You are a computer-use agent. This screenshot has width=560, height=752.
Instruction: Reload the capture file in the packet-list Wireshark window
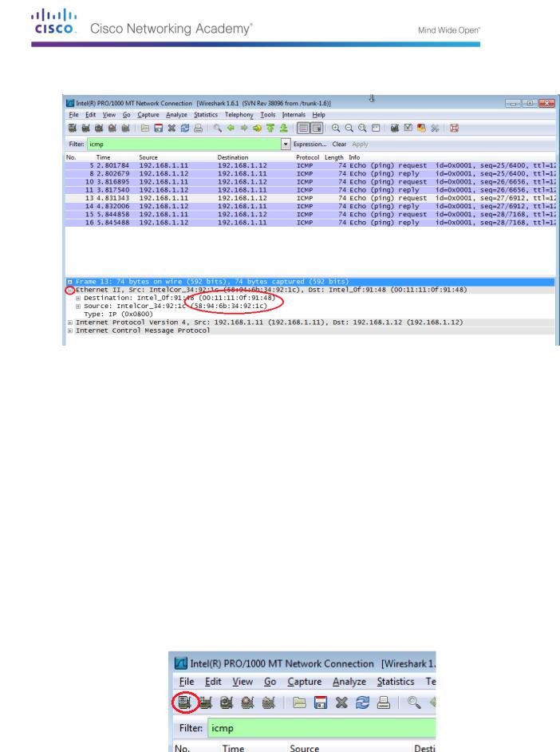(x=185, y=128)
